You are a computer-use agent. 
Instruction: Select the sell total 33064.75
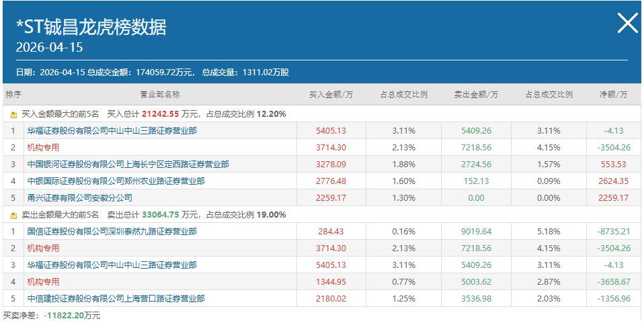click(x=161, y=215)
